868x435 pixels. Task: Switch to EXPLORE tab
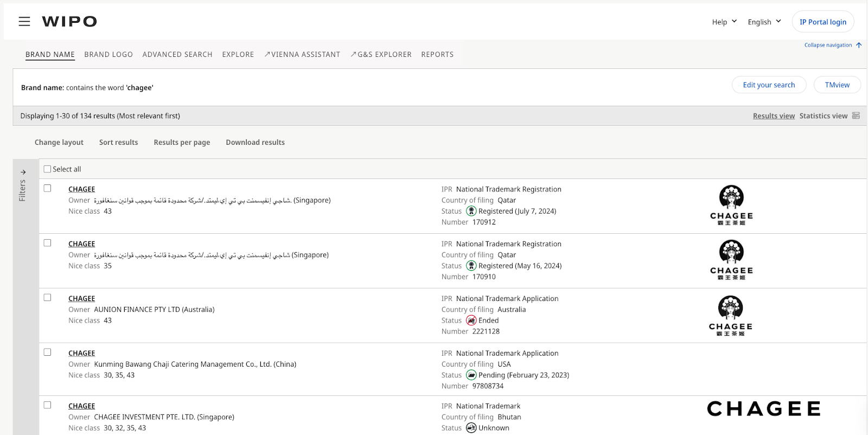pyautogui.click(x=238, y=54)
